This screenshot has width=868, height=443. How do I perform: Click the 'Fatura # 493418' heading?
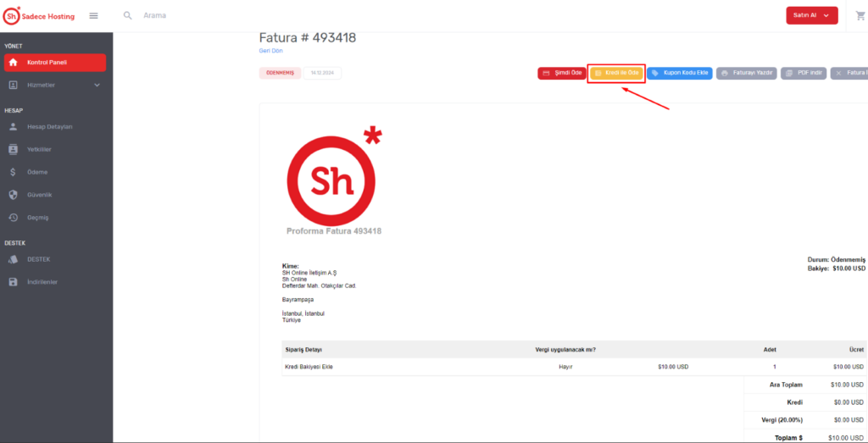tap(308, 37)
